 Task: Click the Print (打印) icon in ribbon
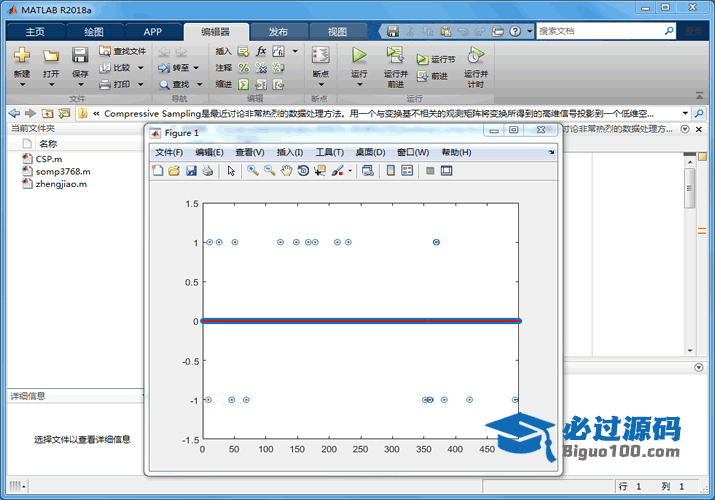point(105,84)
